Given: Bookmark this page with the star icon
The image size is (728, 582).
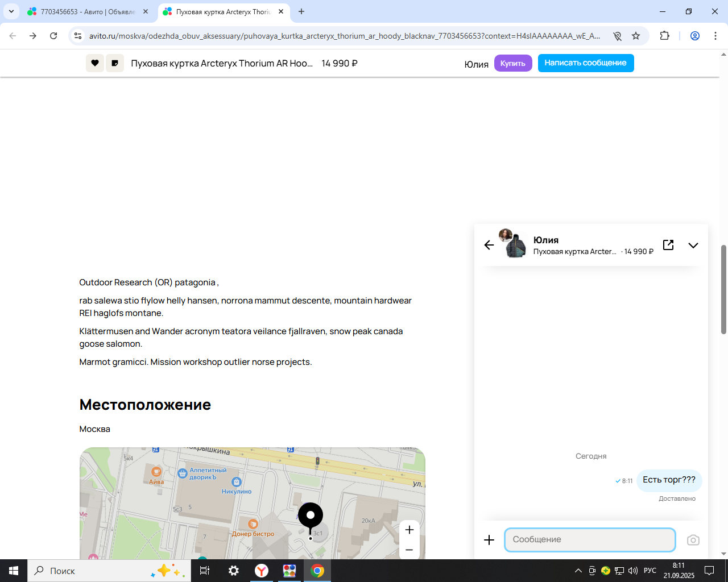Looking at the screenshot, I should click(x=636, y=36).
